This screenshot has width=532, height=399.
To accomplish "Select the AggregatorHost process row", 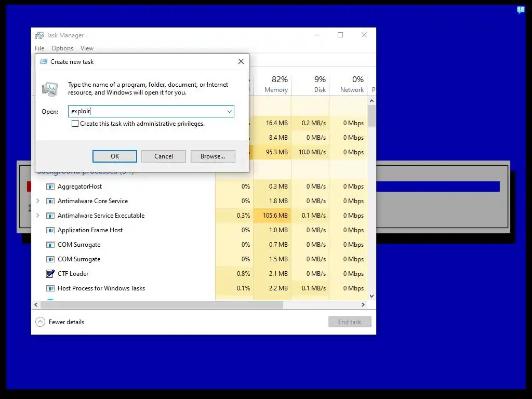I will point(199,187).
